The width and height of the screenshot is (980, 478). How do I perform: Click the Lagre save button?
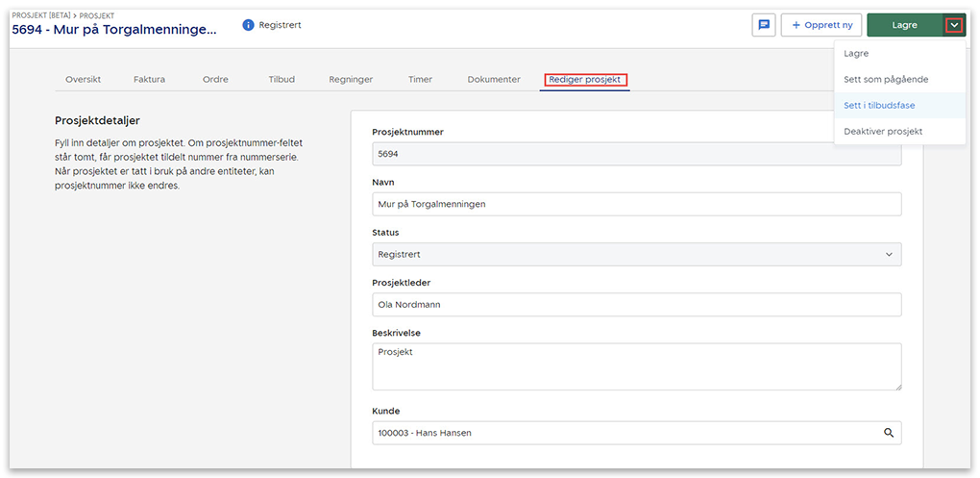click(x=904, y=26)
